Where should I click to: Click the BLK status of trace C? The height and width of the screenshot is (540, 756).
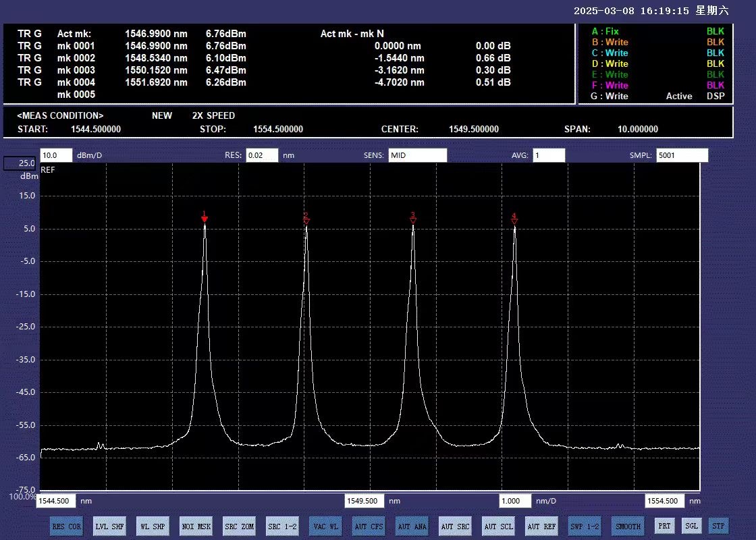click(715, 53)
